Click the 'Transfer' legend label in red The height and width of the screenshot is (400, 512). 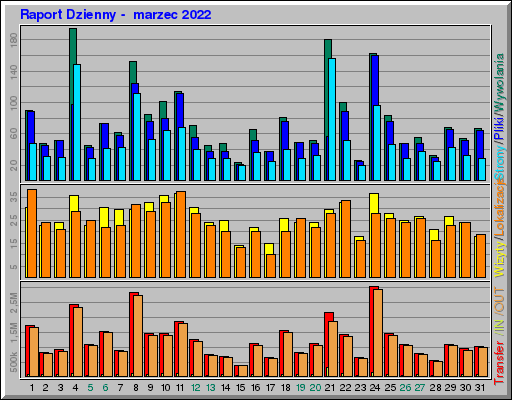click(x=499, y=363)
